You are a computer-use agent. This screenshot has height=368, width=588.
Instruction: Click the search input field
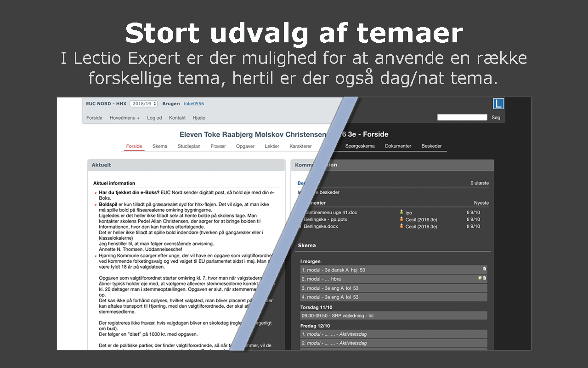pos(462,117)
